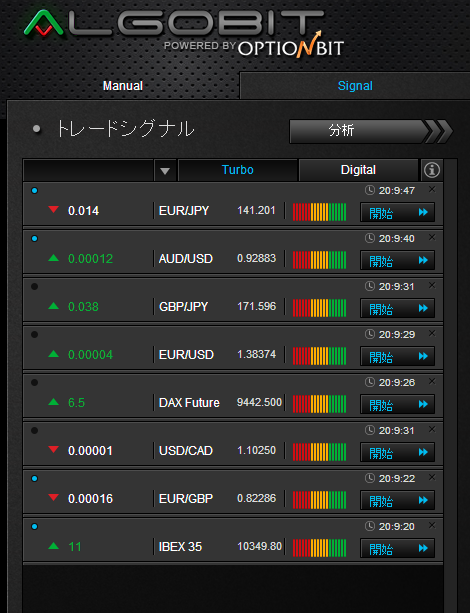This screenshot has height=613, width=470.
Task: Start the EUR/GBP signal trade
Action: (x=397, y=500)
